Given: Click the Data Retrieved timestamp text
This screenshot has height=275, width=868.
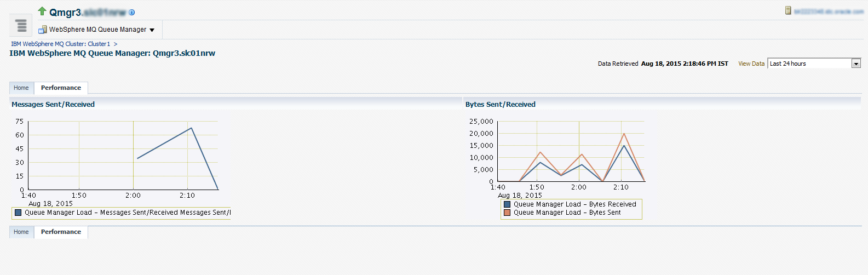Looking at the screenshot, I should [685, 64].
